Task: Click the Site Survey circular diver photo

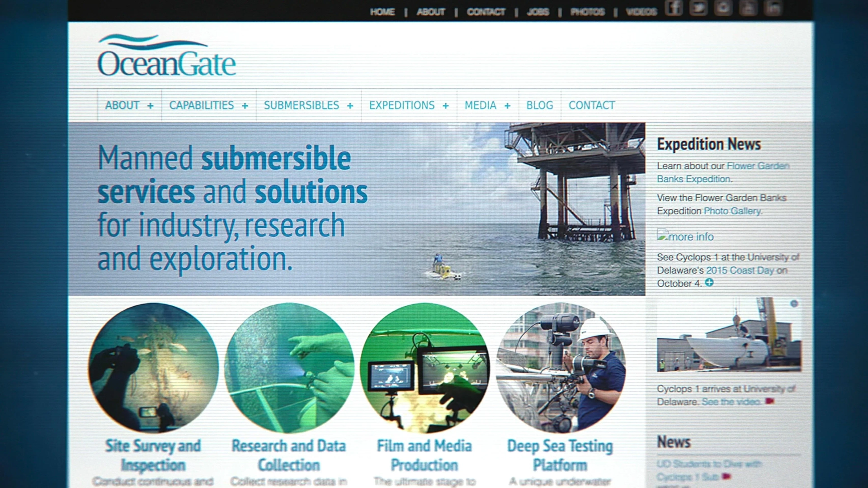Action: tap(153, 368)
